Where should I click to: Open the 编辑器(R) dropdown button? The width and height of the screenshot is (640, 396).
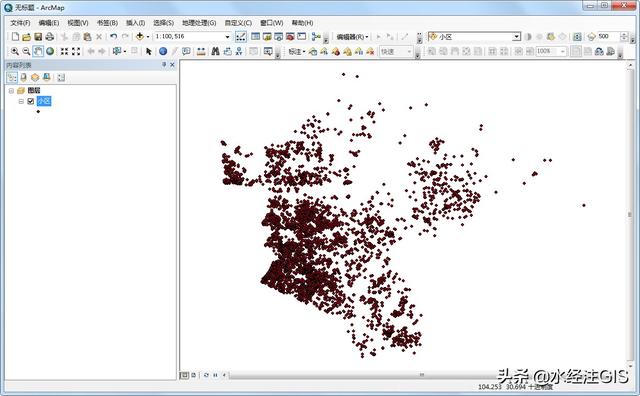tap(352, 37)
